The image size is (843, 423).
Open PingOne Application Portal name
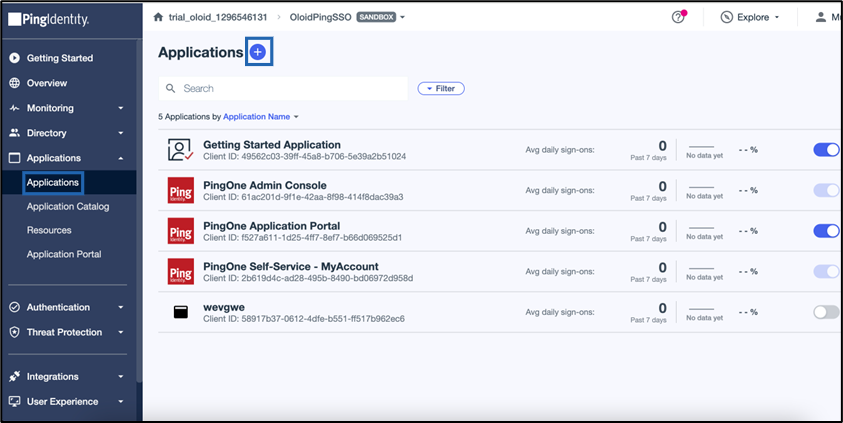[272, 226]
